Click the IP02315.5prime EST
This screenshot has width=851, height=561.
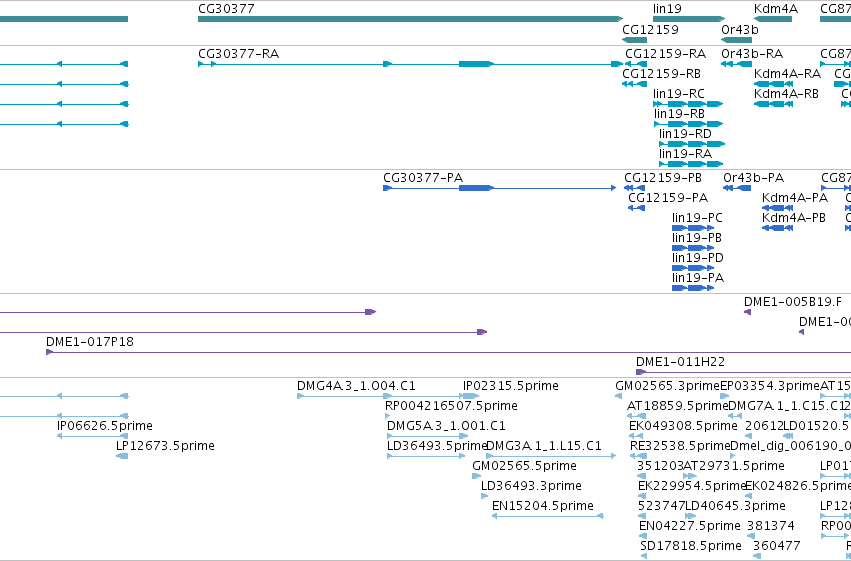click(471, 397)
